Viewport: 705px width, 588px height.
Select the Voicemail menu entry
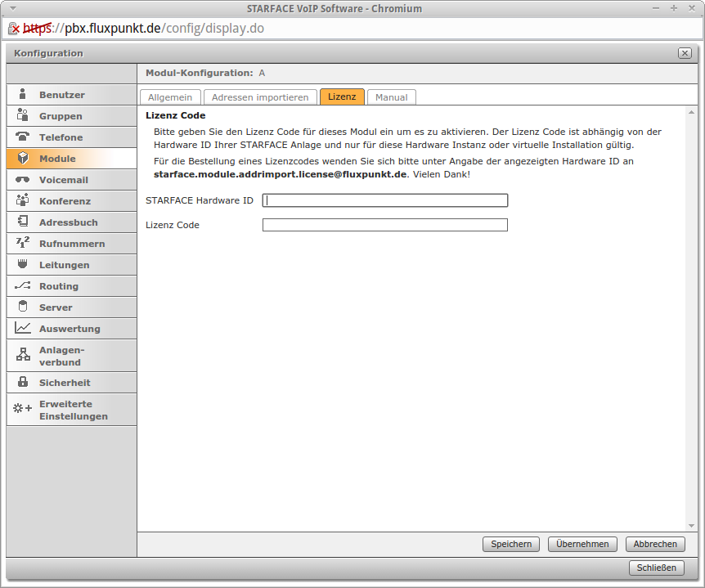[71, 180]
